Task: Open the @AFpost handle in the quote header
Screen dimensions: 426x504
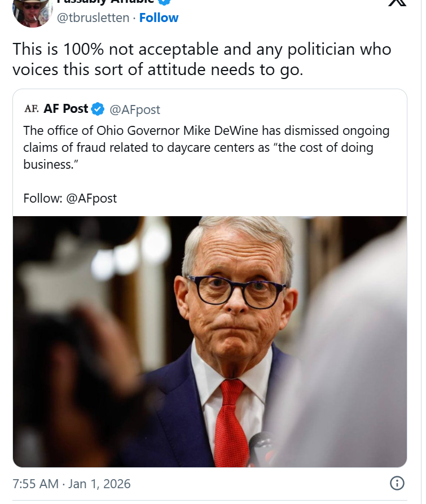Action: [134, 109]
